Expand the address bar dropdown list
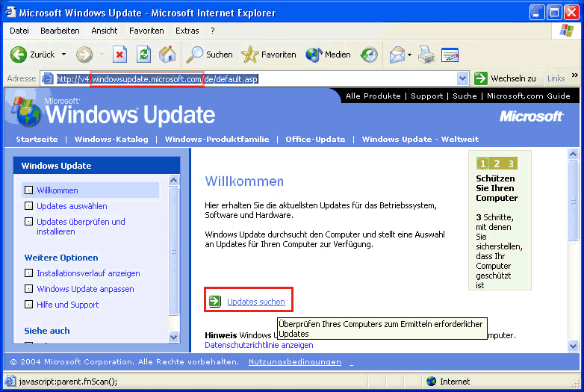This screenshot has width=584, height=392. [x=462, y=78]
